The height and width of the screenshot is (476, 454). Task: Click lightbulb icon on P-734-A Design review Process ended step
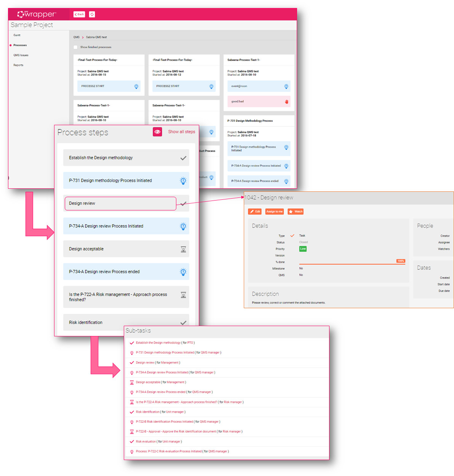(183, 272)
